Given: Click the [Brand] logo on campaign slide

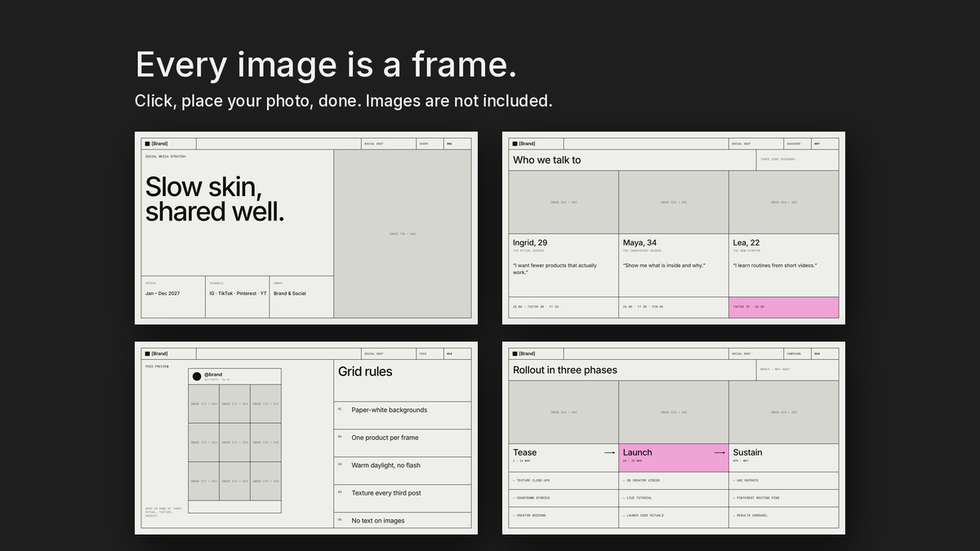Looking at the screenshot, I should (524, 353).
